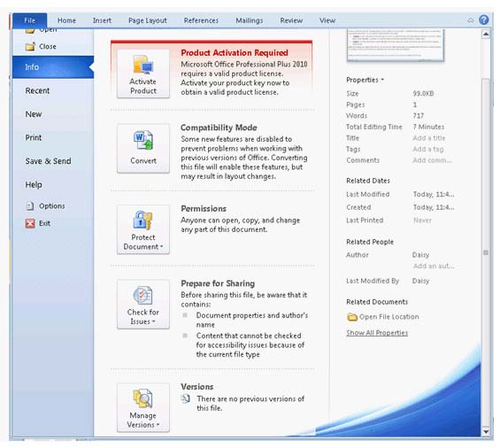The height and width of the screenshot is (448, 500).
Task: Click the Open File Location folder icon
Action: tap(351, 317)
